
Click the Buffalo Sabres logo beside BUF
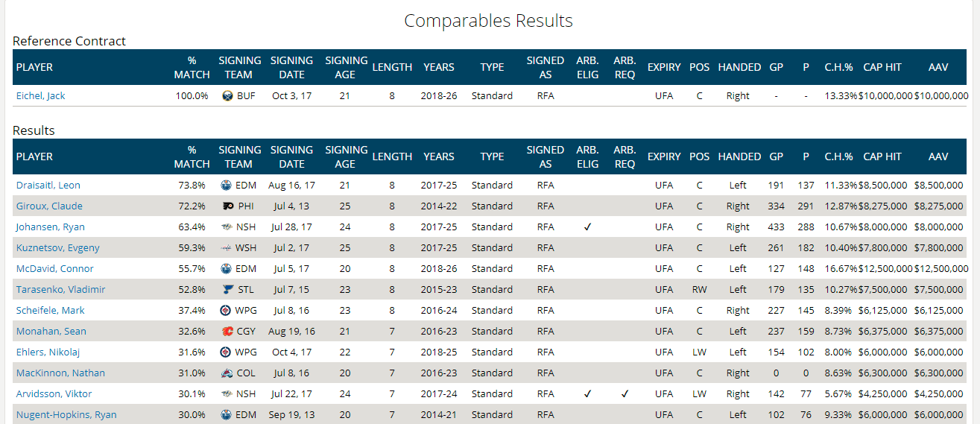pos(228,96)
